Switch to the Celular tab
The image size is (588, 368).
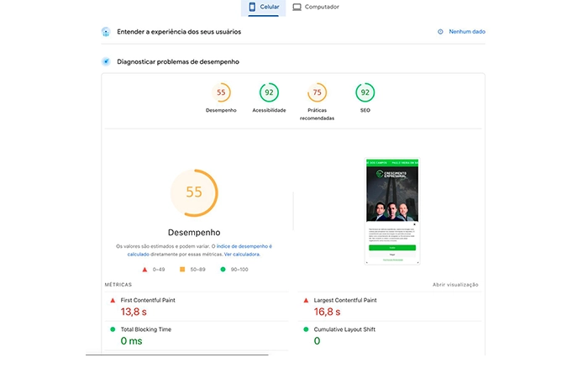point(263,7)
